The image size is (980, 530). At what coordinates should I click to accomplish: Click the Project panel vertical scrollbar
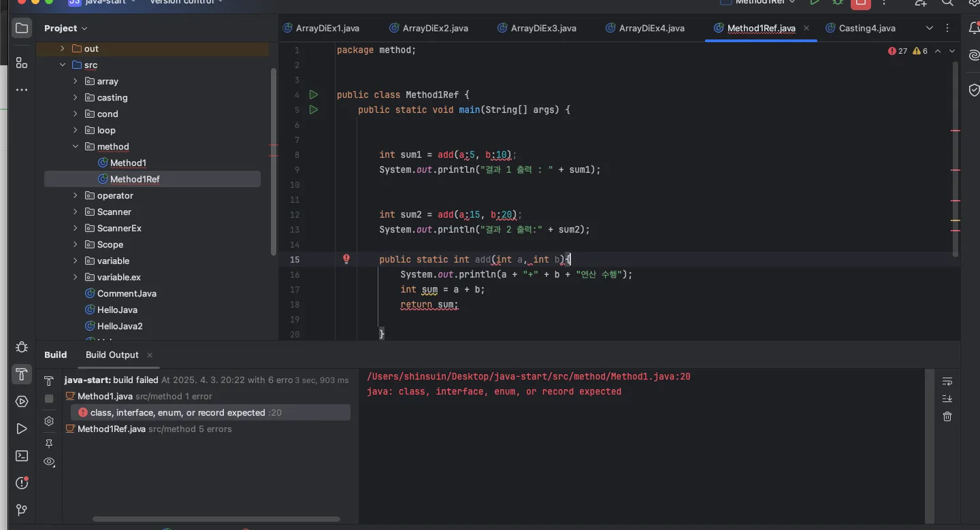click(274, 162)
